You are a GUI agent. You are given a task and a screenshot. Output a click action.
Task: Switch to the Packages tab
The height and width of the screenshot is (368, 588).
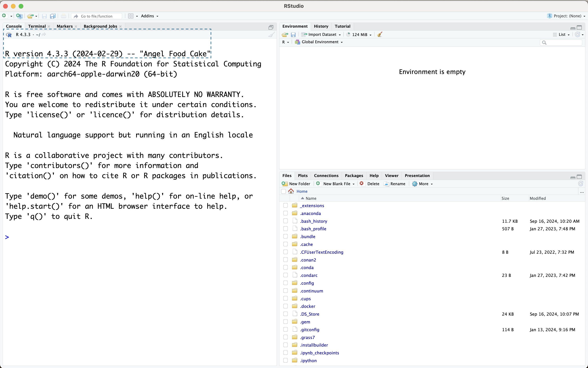(354, 175)
